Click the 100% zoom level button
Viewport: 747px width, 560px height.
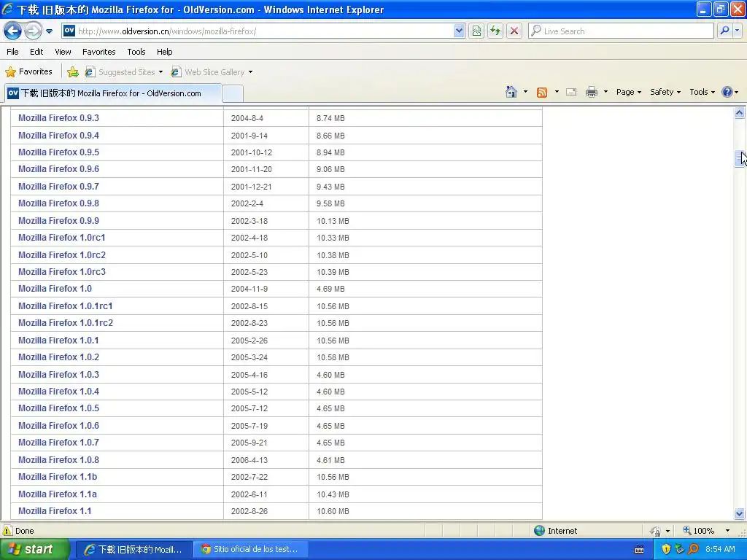click(698, 531)
